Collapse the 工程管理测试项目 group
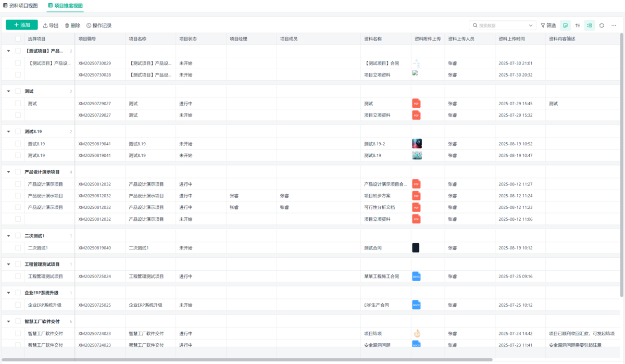Image resolution: width=625 pixels, height=364 pixels. pyautogui.click(x=8, y=264)
